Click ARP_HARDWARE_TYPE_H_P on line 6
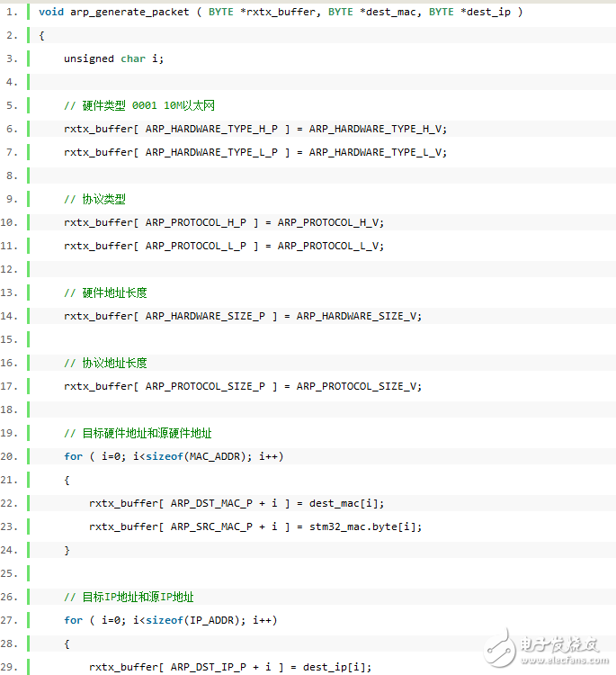Viewport: 616px width, 675px height. [x=211, y=129]
